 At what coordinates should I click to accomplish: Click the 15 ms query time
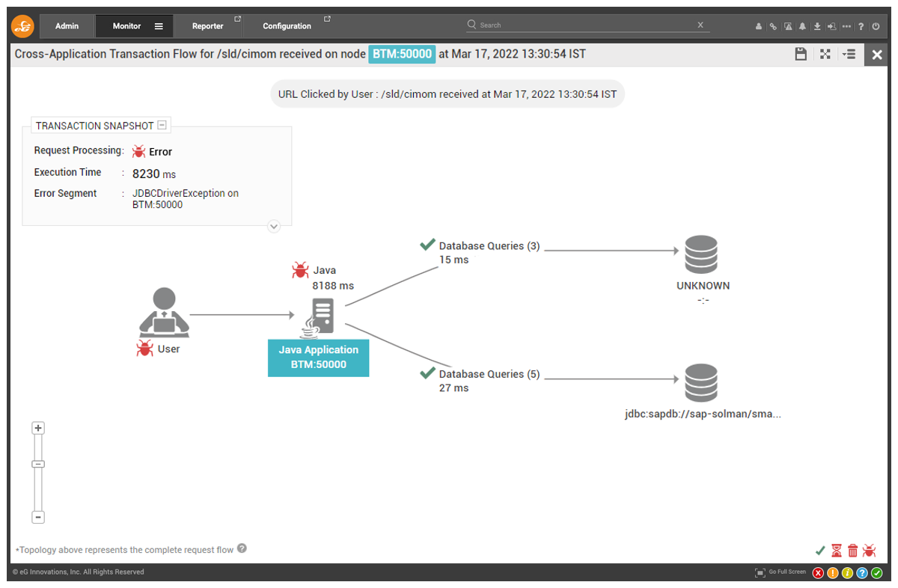click(x=453, y=260)
